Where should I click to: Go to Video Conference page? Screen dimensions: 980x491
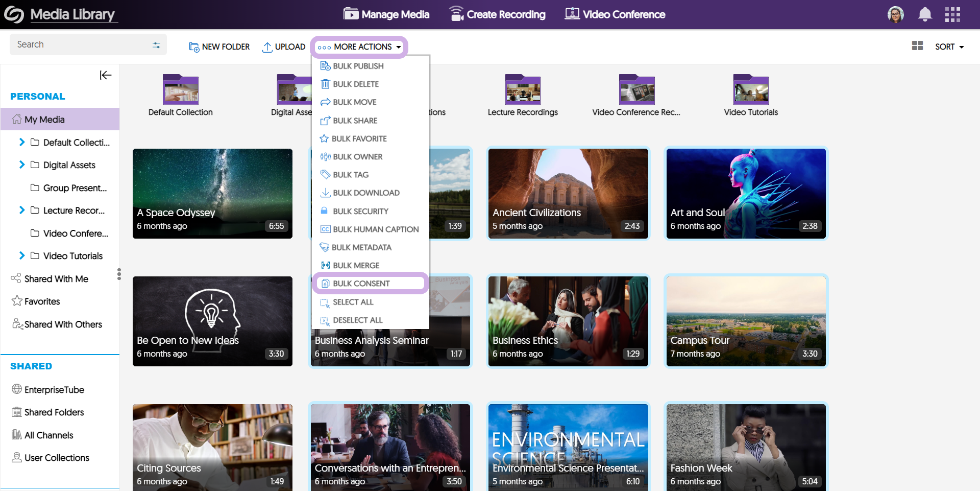click(x=615, y=14)
